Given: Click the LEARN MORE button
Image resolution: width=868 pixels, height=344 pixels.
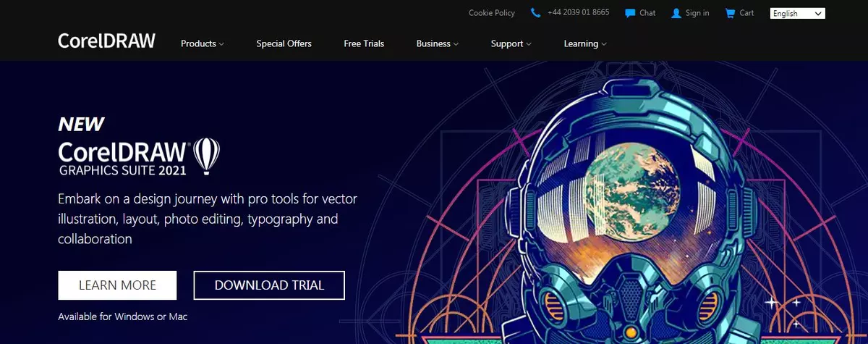Looking at the screenshot, I should click(117, 285).
